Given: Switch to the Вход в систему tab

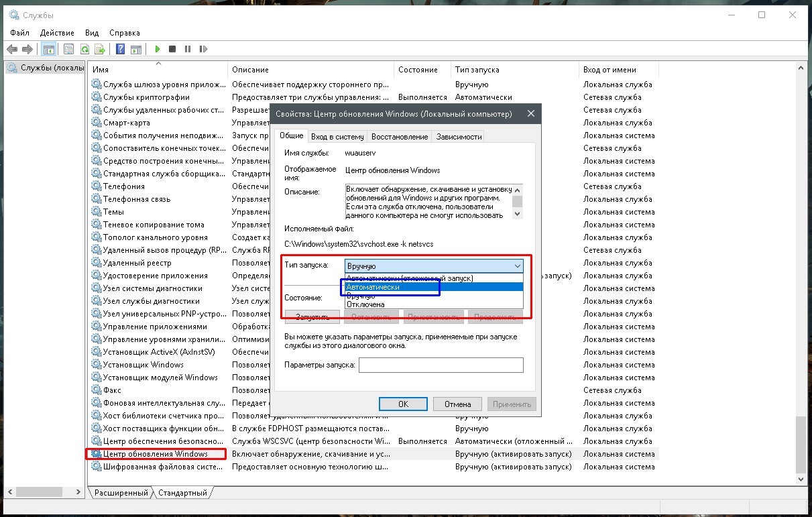Looking at the screenshot, I should pos(337,137).
